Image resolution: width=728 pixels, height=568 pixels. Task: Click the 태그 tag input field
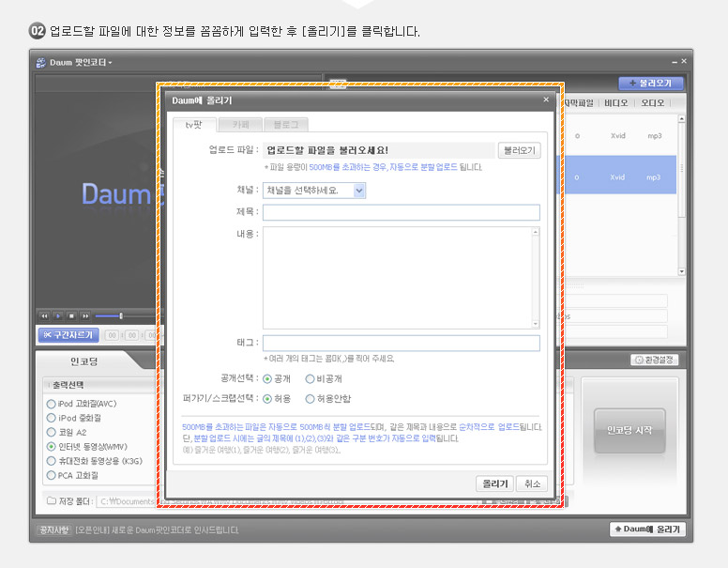point(402,343)
